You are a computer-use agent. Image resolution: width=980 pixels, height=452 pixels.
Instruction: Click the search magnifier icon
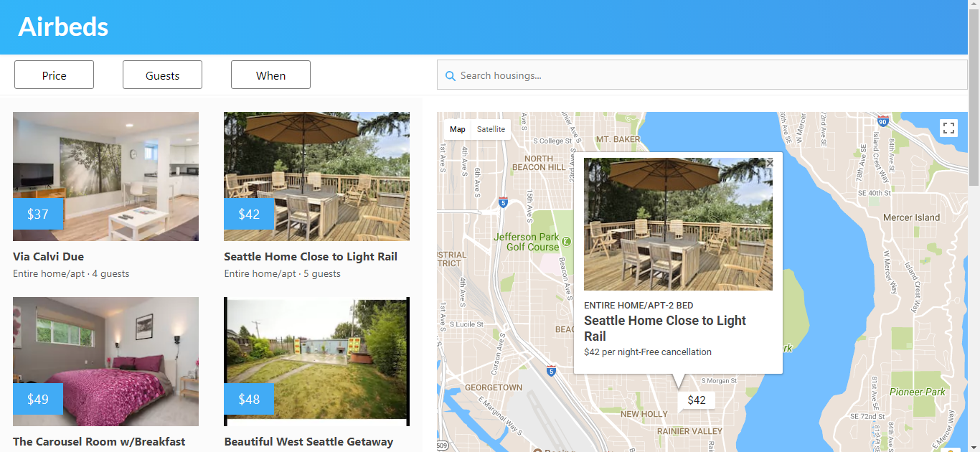[451, 75]
